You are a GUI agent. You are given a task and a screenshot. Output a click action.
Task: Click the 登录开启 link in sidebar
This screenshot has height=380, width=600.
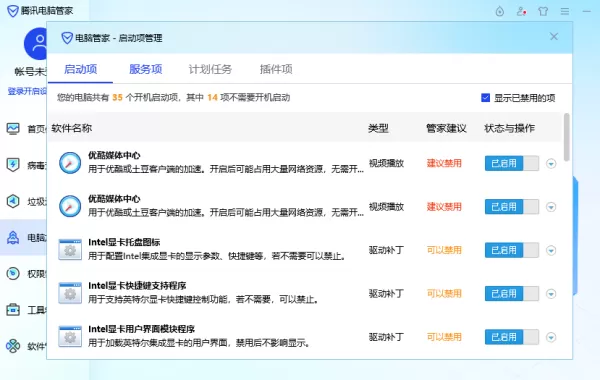pyautogui.click(x=27, y=91)
